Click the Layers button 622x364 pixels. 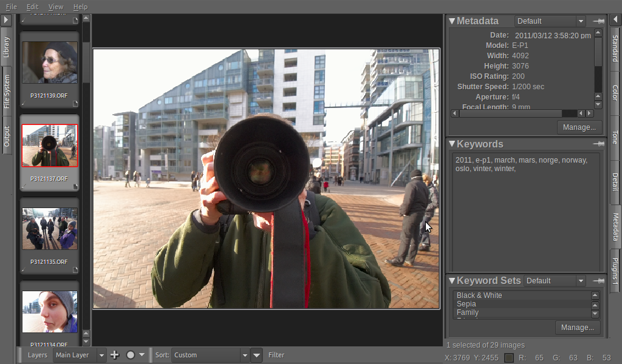tap(37, 355)
